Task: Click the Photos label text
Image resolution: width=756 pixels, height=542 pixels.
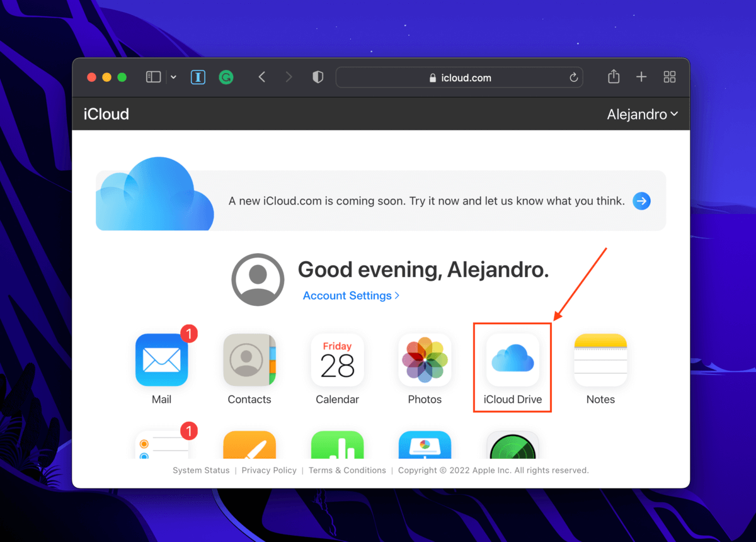Action: click(x=425, y=400)
